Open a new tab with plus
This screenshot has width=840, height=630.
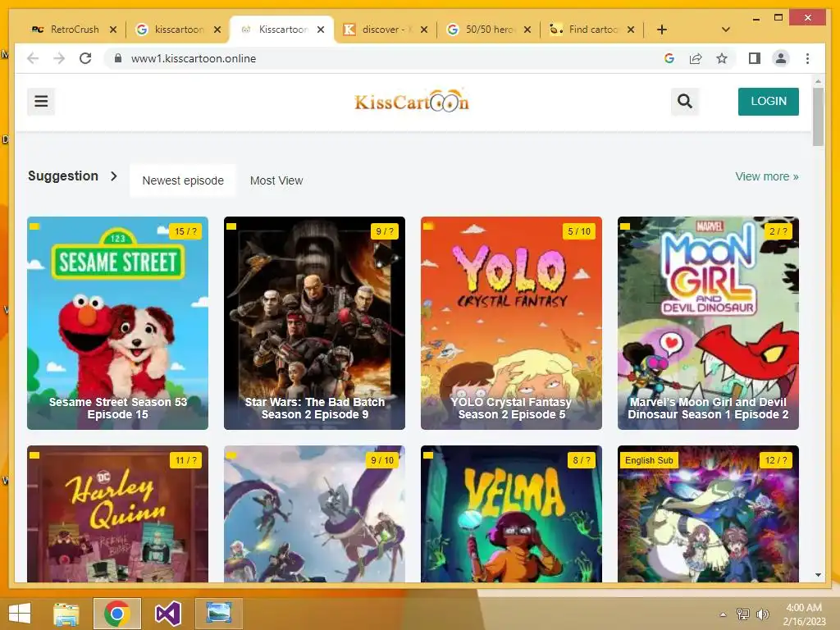pyautogui.click(x=662, y=30)
